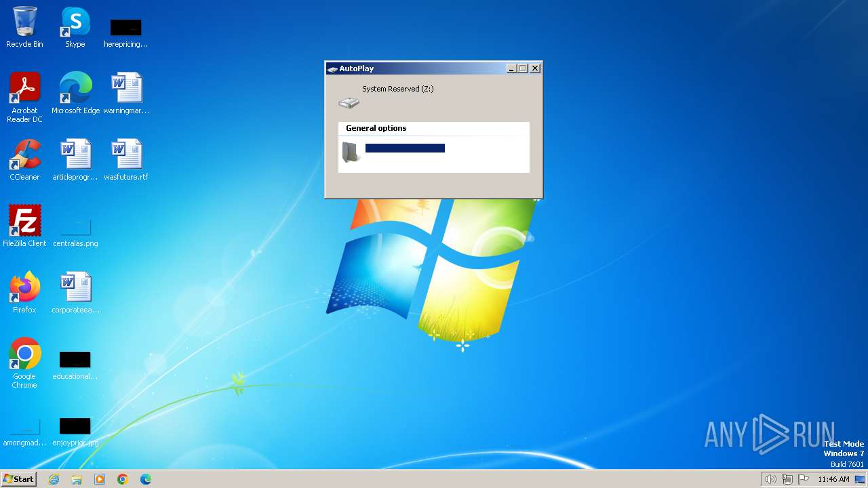
Task: Select the herepricing desktop file
Action: click(125, 33)
